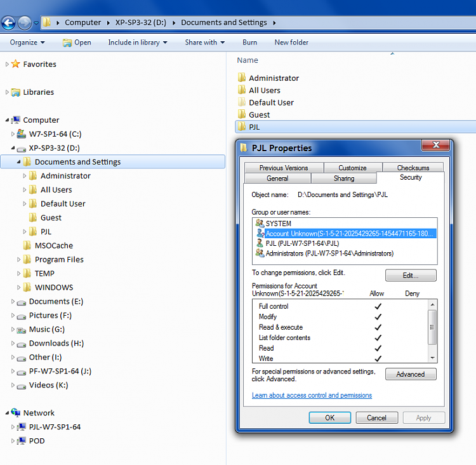The height and width of the screenshot is (465, 476).
Task: Click the Libraries icon in sidebar
Action: point(16,92)
